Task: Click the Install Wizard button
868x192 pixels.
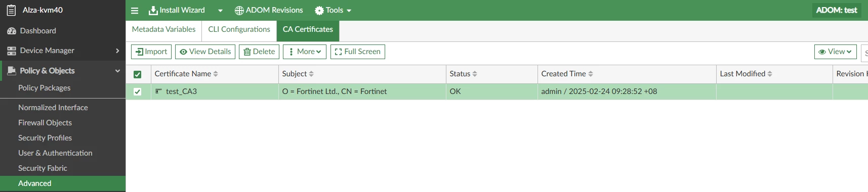Action: 177,10
